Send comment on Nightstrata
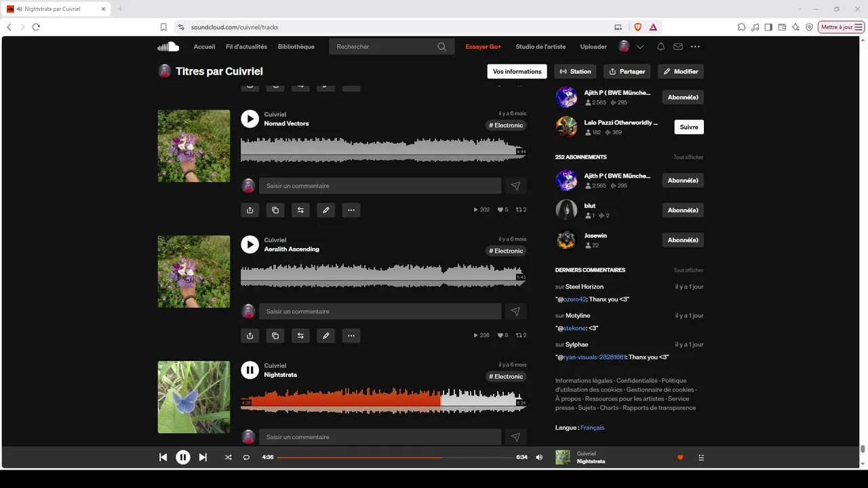 pyautogui.click(x=515, y=437)
